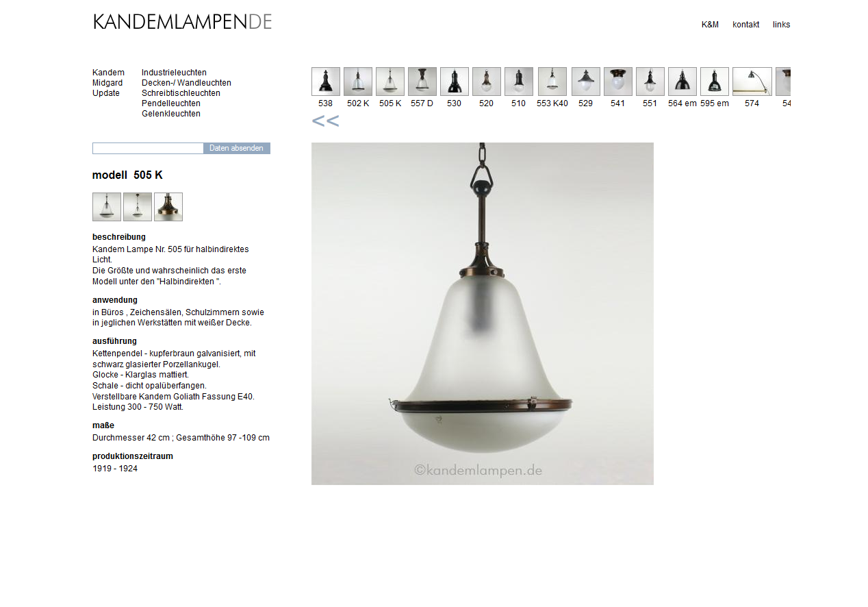Click the KANDEMLAMPENDE site logo
The height and width of the screenshot is (607, 868).
click(183, 22)
